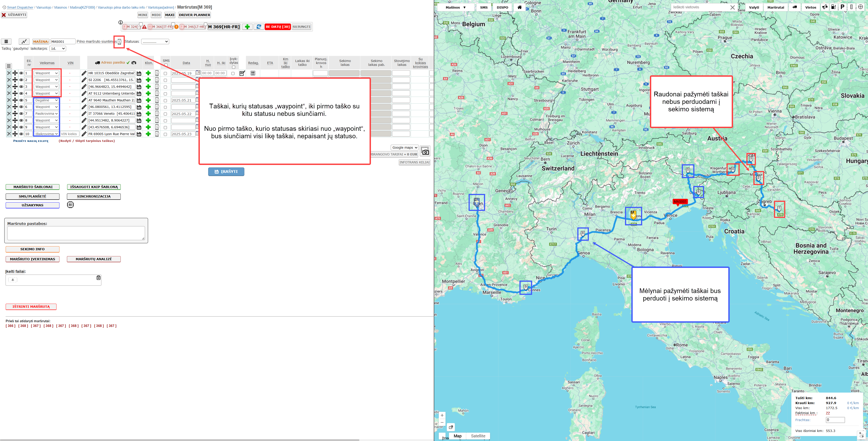Toggle the SMS column header checkbox
Image resolution: width=868 pixels, height=441 pixels.
click(x=166, y=65)
